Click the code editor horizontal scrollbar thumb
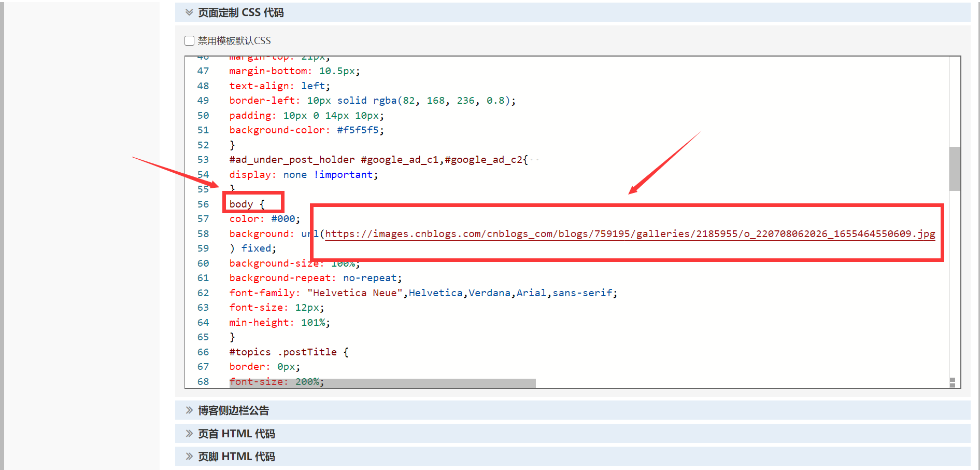This screenshot has width=980, height=470. click(382, 383)
